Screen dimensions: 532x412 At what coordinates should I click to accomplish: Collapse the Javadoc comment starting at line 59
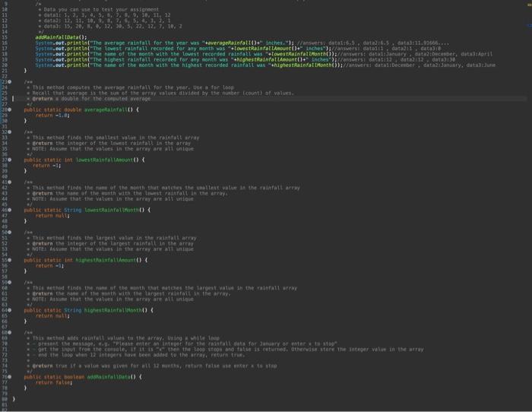[x=9, y=282]
